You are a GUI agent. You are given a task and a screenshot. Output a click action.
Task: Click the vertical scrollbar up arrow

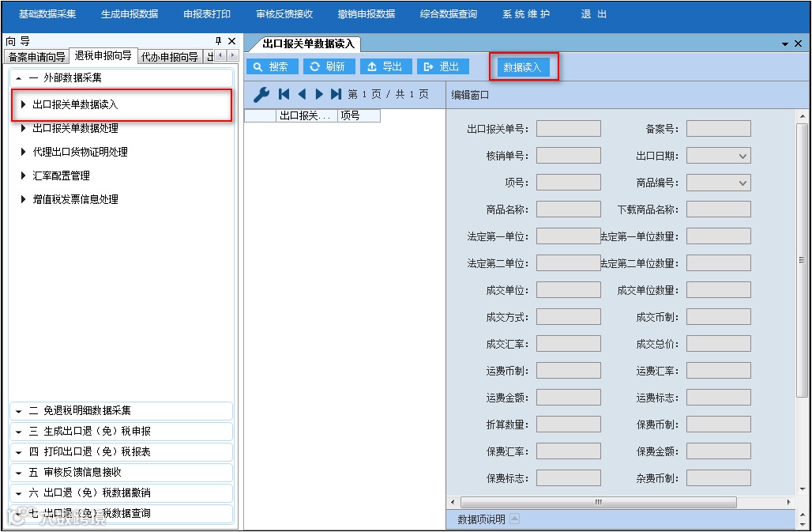click(x=803, y=116)
